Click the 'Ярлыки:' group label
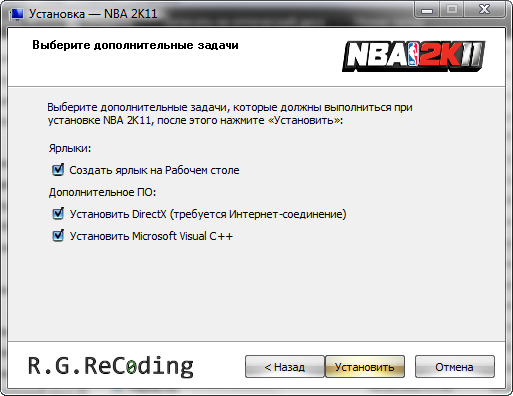Image resolution: width=513 pixels, height=396 pixels. point(70,148)
